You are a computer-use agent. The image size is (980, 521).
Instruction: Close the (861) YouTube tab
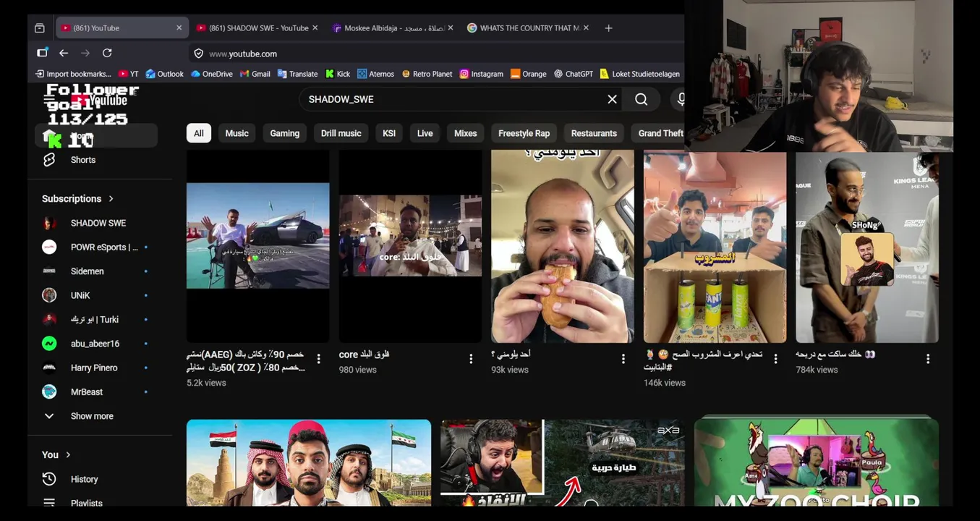coord(179,27)
